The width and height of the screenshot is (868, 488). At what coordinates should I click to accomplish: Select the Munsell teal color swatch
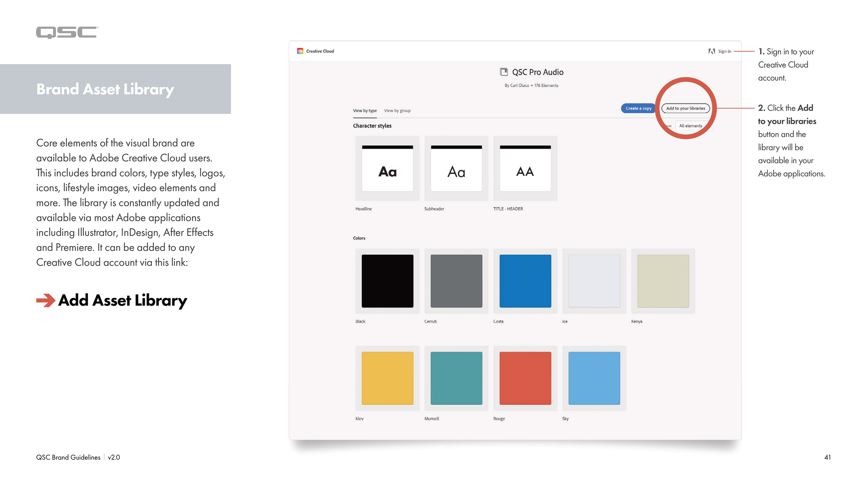[x=456, y=378]
